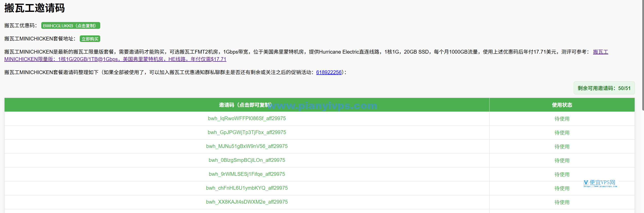Click the 搬瓦工邀请码 page heading
This screenshot has width=644, height=213.
point(34,8)
